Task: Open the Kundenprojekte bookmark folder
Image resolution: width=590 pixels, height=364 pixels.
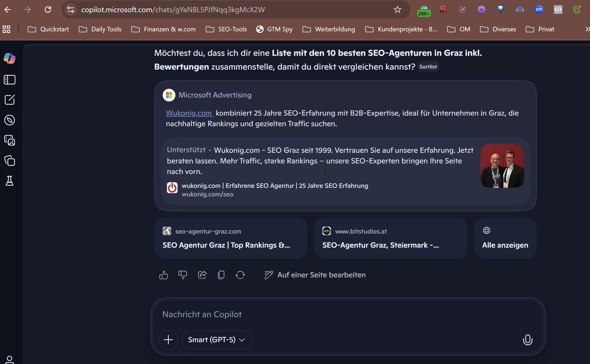Action: coord(401,29)
